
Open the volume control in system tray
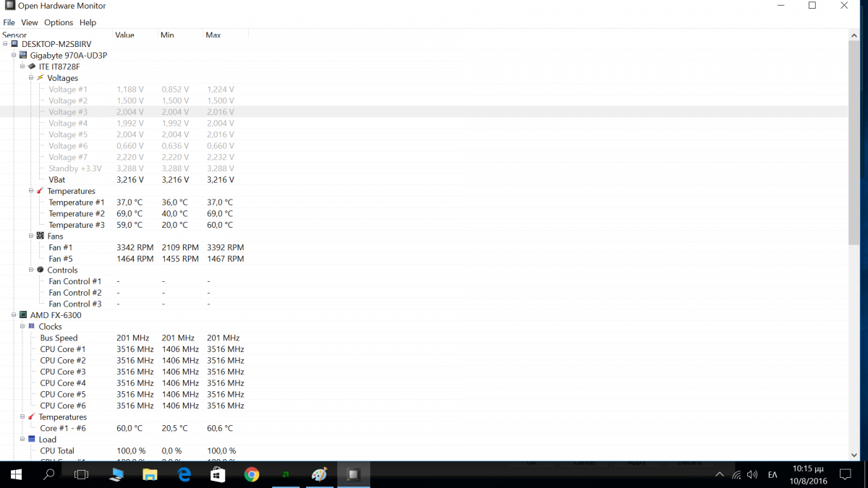click(x=752, y=475)
